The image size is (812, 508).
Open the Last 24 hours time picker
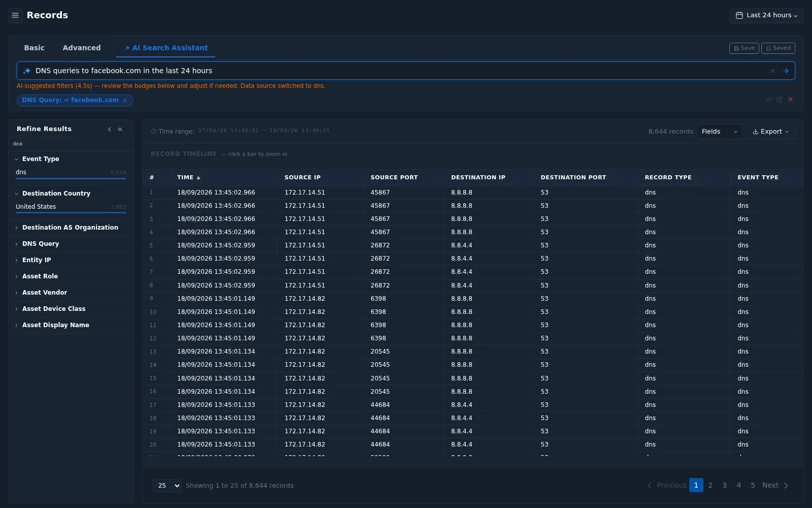[x=766, y=15]
